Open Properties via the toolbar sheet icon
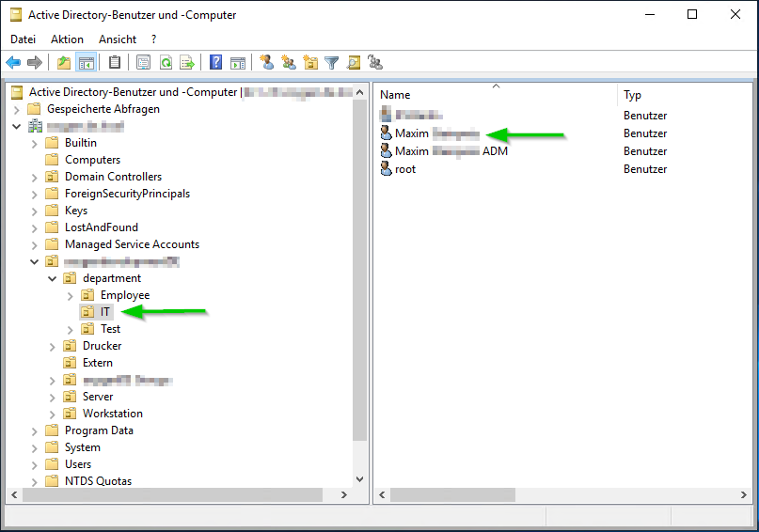The width and height of the screenshot is (759, 532). click(143, 62)
